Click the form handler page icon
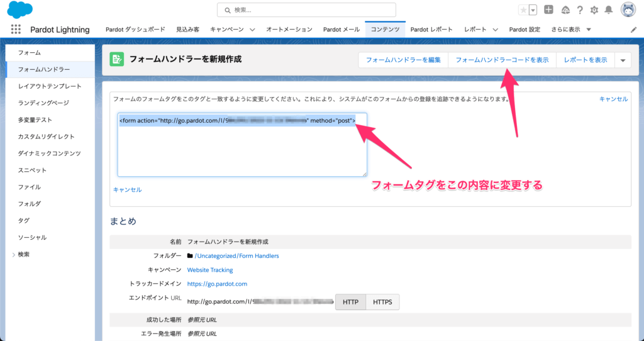Screen dimensions: 644x341 pos(116,59)
